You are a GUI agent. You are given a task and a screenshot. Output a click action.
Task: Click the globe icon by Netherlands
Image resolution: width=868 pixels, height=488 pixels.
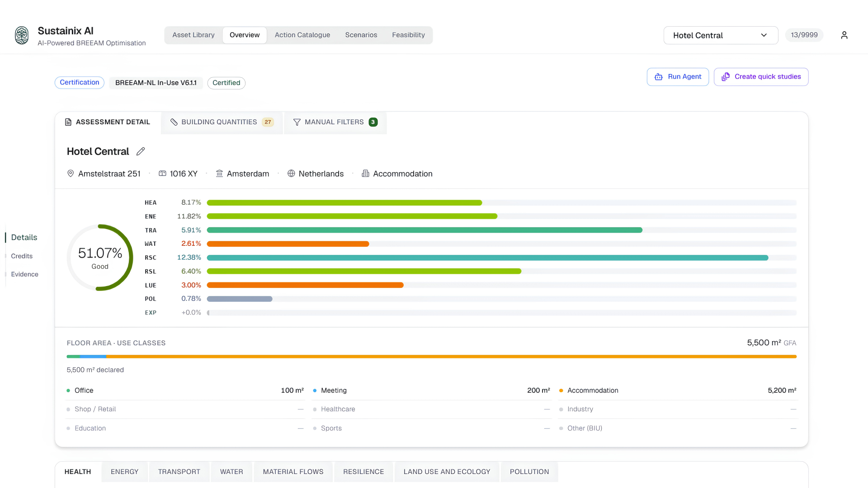click(x=291, y=174)
